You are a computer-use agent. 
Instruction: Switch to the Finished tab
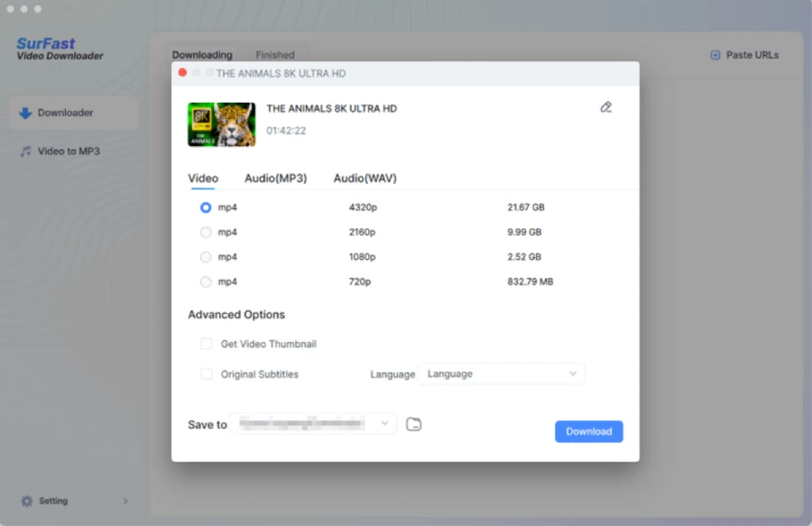275,55
